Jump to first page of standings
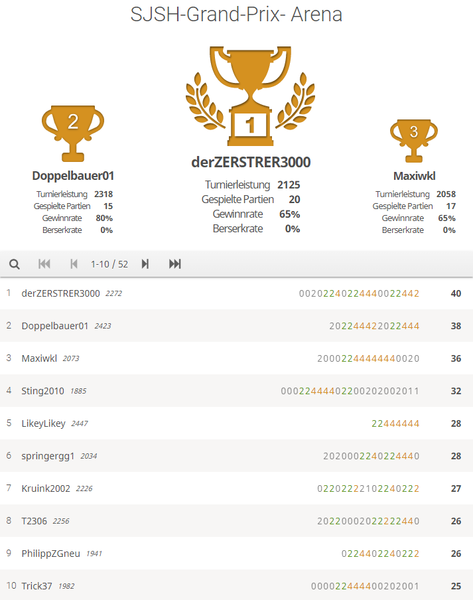This screenshot has width=473, height=600. (44, 264)
